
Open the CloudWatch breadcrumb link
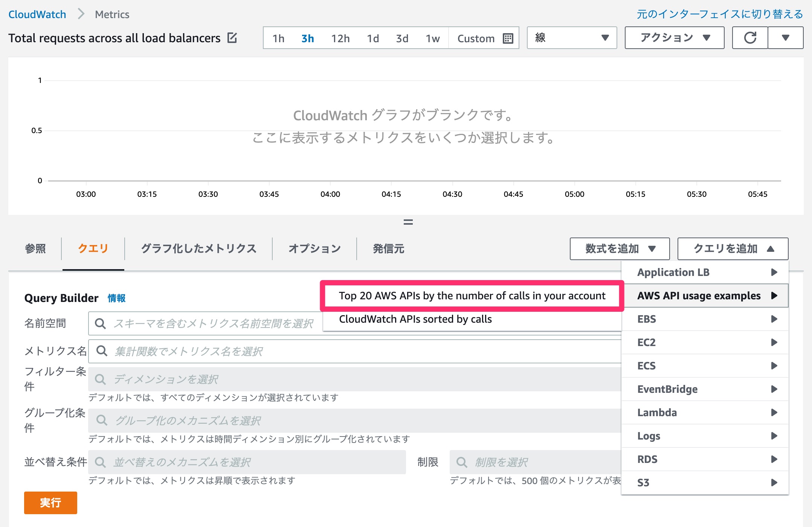tap(37, 14)
